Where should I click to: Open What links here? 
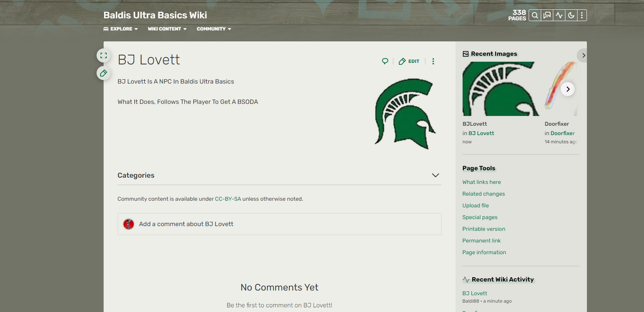click(481, 182)
